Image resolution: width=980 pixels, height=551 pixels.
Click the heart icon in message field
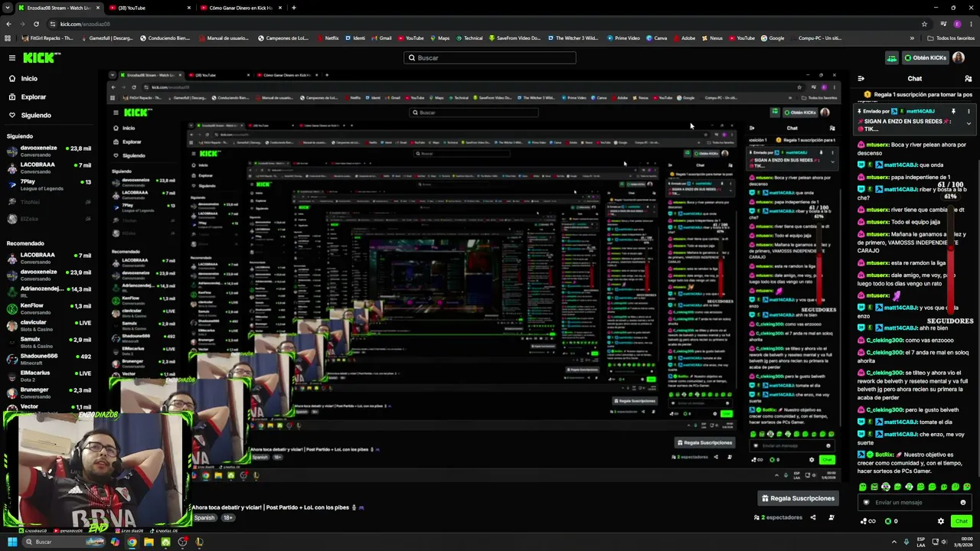867,503
